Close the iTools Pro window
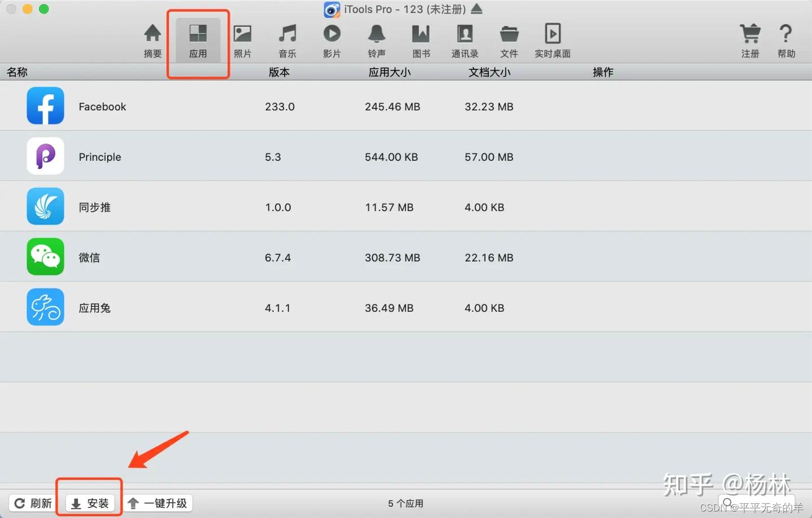Viewport: 812px width, 518px height. click(x=11, y=9)
